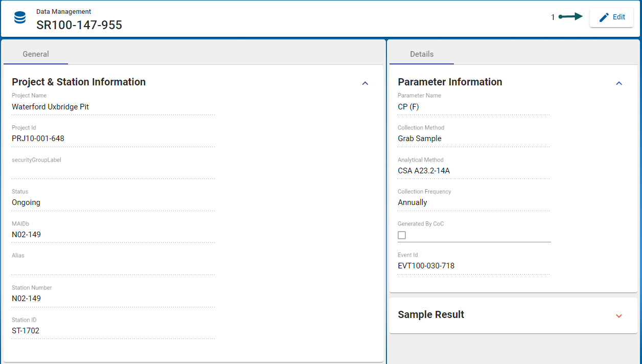Image resolution: width=642 pixels, height=364 pixels.
Task: Click the Parameter Name field CP (F)
Action: pyautogui.click(x=473, y=107)
